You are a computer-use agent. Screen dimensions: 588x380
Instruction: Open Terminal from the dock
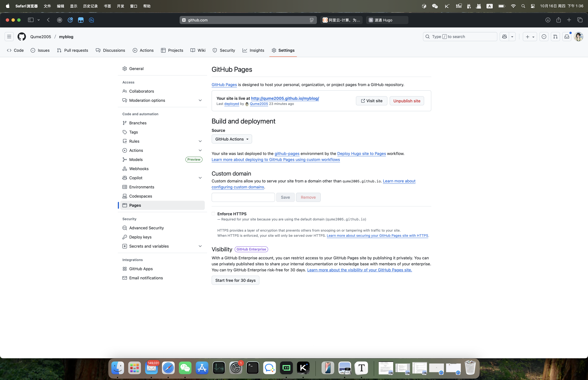pos(253,368)
